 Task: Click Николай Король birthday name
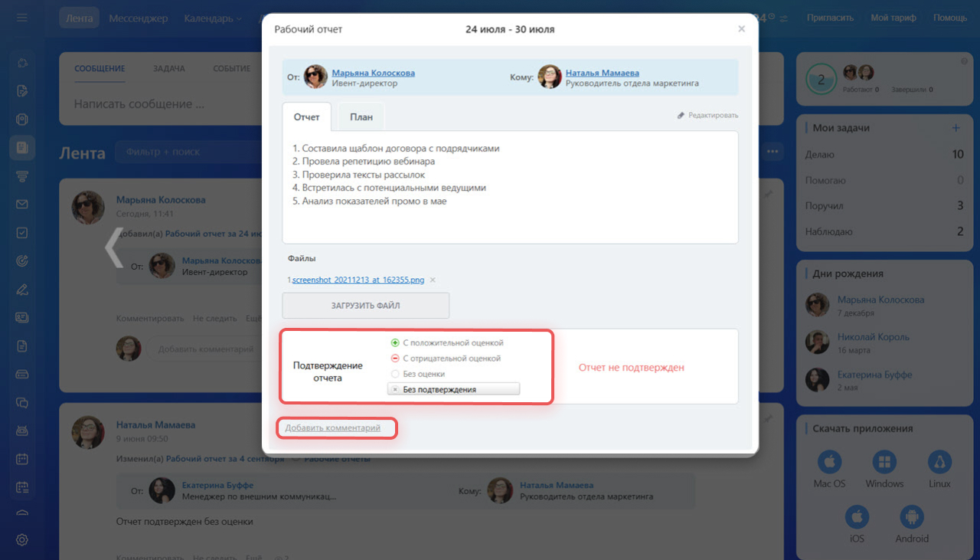[874, 336]
